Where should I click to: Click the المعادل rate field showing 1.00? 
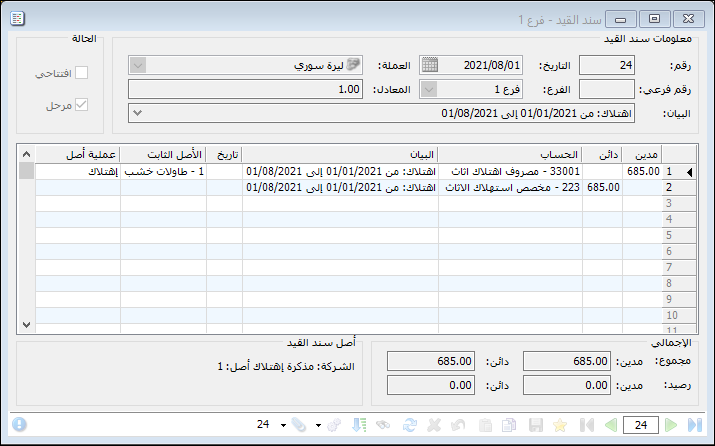245,89
